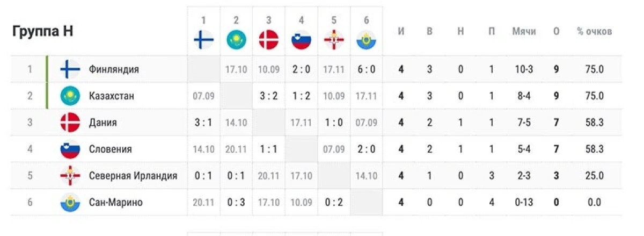The width and height of the screenshot is (644, 236).
Task: Open the Северная Ирландия team link
Action: click(x=133, y=176)
